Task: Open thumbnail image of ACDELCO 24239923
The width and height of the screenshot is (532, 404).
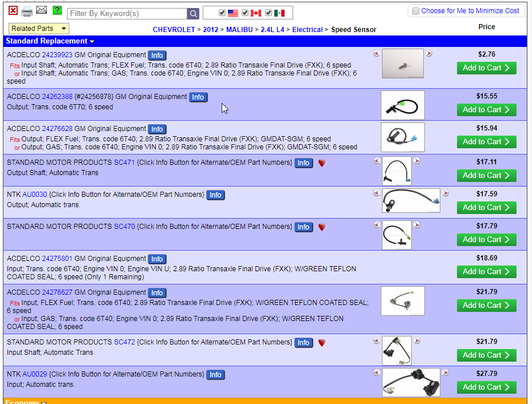Action: coord(403,64)
